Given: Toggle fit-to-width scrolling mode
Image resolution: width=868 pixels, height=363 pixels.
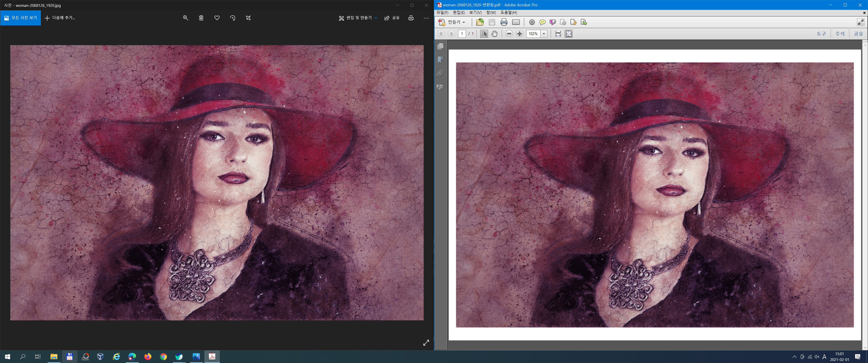Looking at the screenshot, I should point(558,34).
